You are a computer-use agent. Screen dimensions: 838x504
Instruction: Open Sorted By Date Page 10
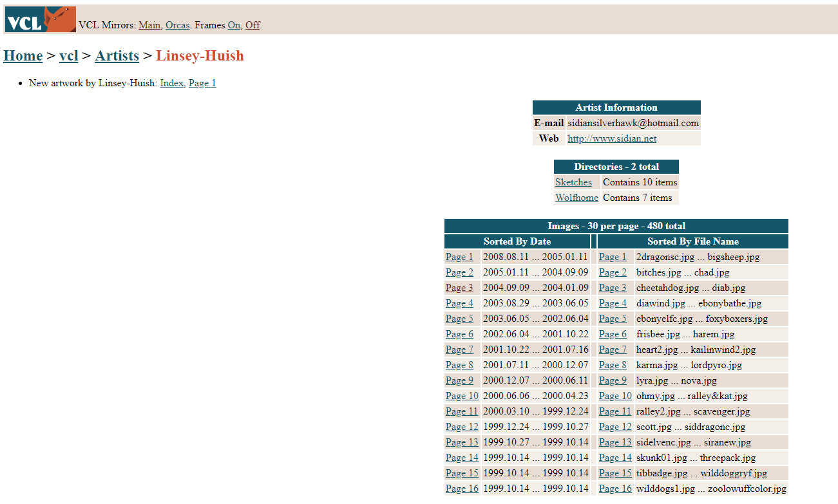[462, 396]
